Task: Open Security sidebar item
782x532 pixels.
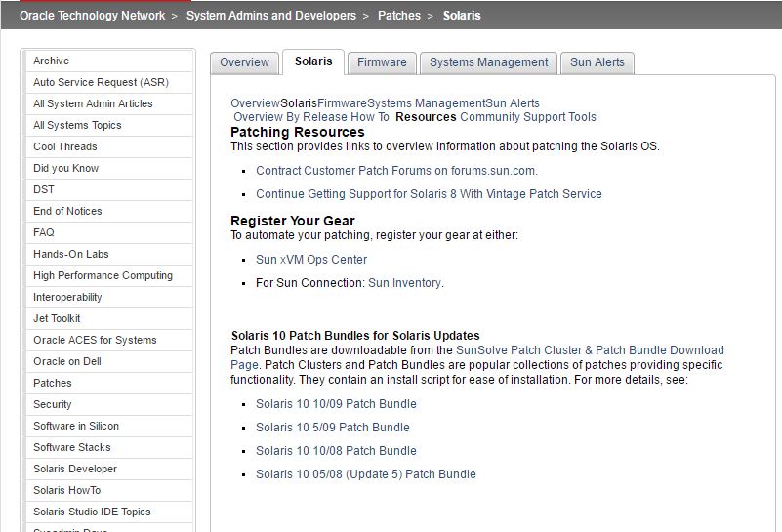Action: click(x=108, y=404)
